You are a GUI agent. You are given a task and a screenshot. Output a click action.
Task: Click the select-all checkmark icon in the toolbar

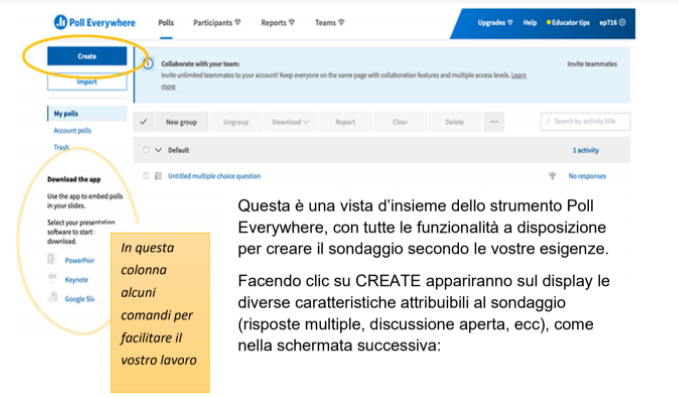point(143,122)
